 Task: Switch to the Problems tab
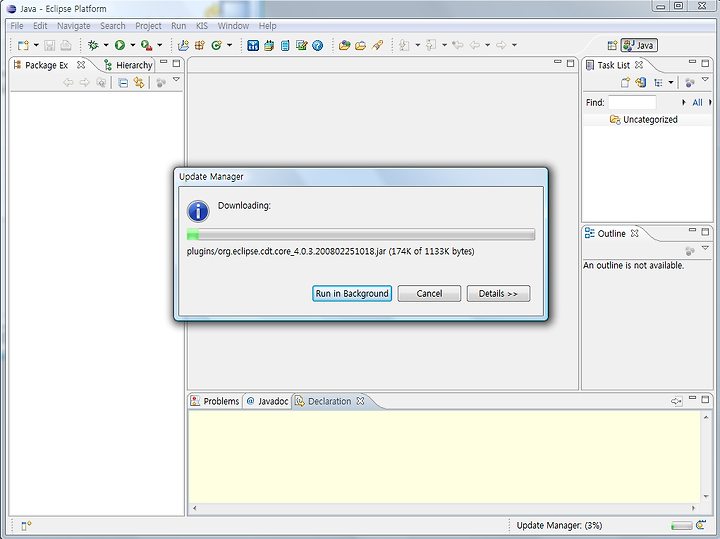[x=215, y=401]
